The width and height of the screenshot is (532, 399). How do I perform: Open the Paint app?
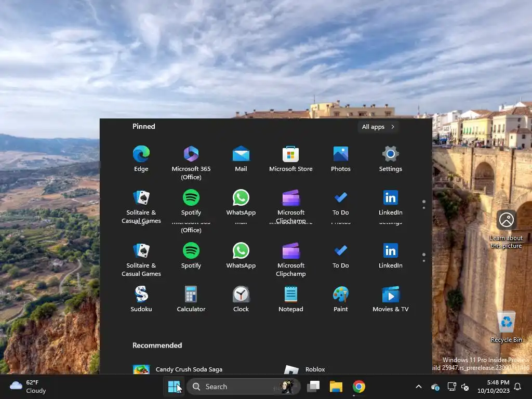341,299
